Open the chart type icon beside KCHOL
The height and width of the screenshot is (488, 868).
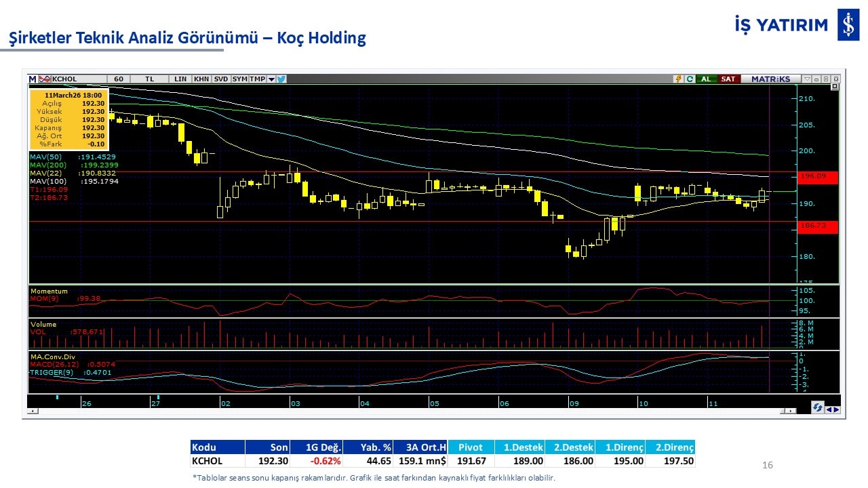(x=45, y=79)
